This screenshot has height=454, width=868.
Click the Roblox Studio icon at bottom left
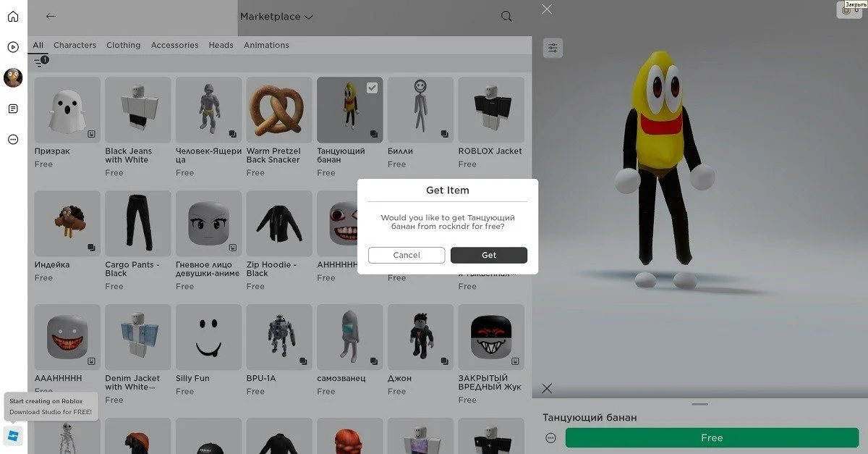tap(13, 436)
